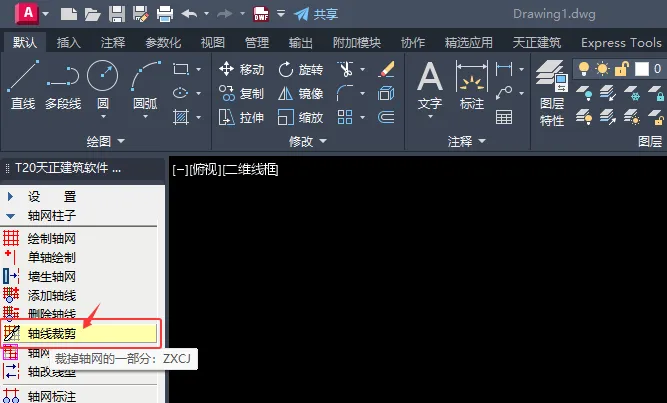Click the Rectangle draw icon
This screenshot has height=403, width=667.
coord(181,69)
